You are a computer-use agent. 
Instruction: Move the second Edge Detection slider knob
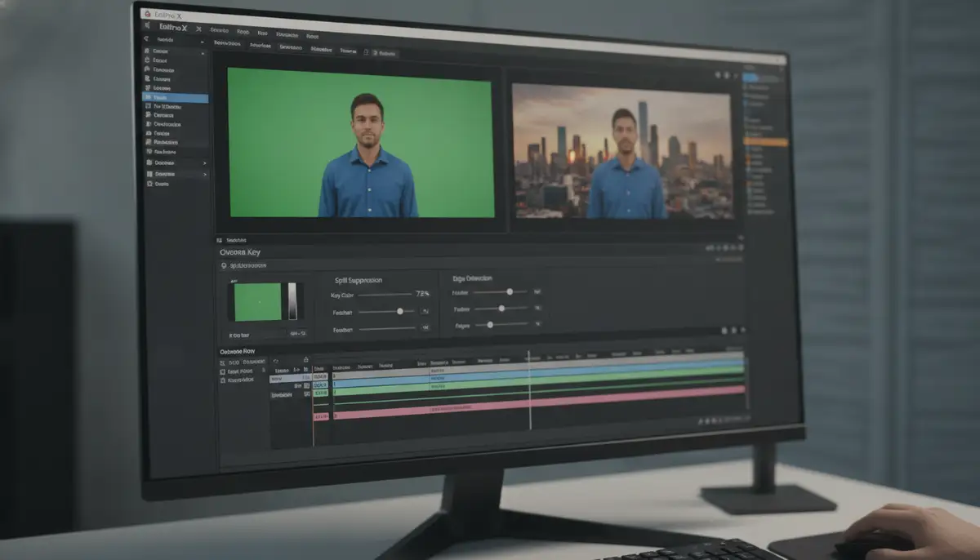pyautogui.click(x=501, y=309)
